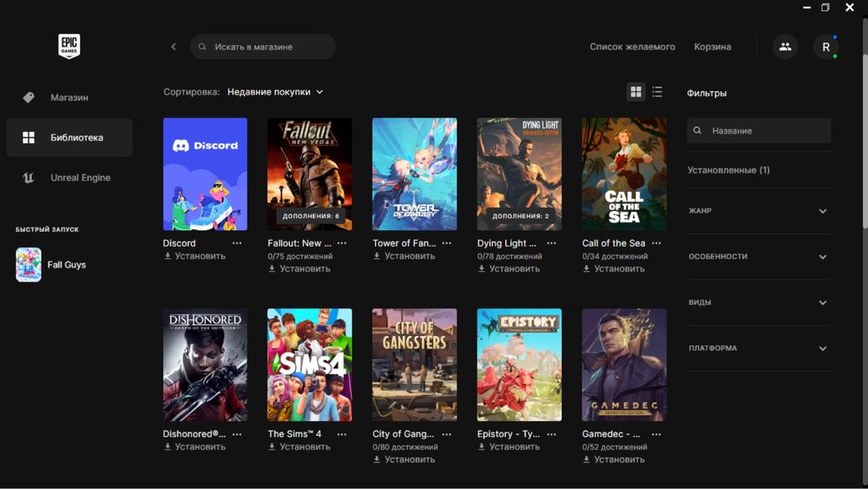This screenshot has height=489, width=868.
Task: Expand the ВИДЫ filter
Action: 759,302
